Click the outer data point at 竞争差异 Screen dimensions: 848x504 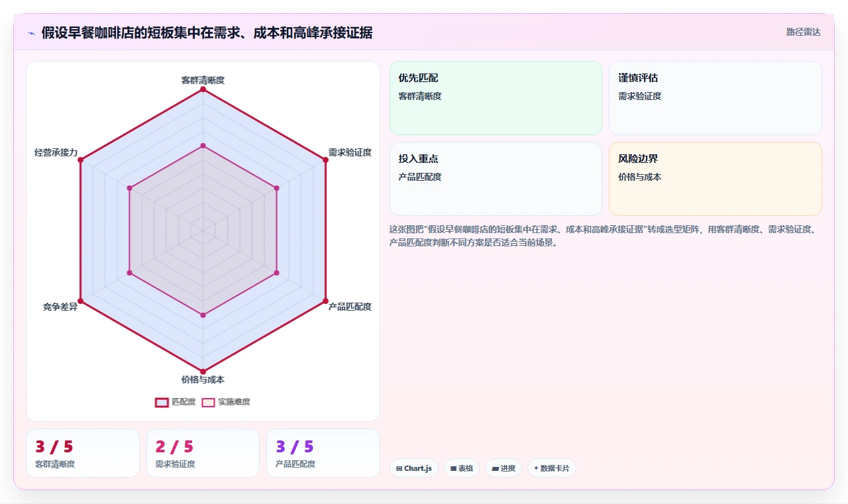81,301
